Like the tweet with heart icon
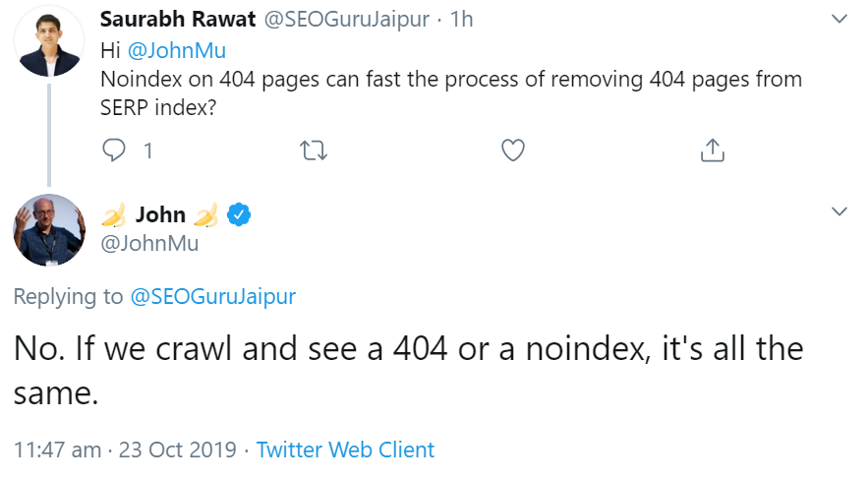 point(513,150)
